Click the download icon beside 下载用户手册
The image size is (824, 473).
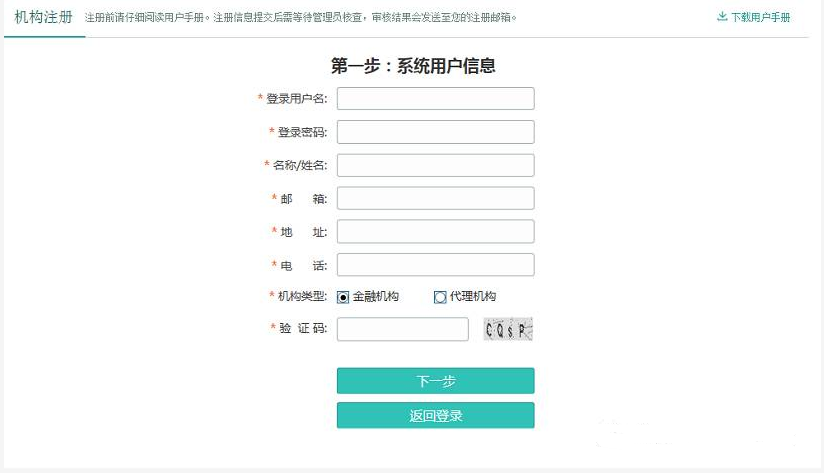[x=722, y=17]
